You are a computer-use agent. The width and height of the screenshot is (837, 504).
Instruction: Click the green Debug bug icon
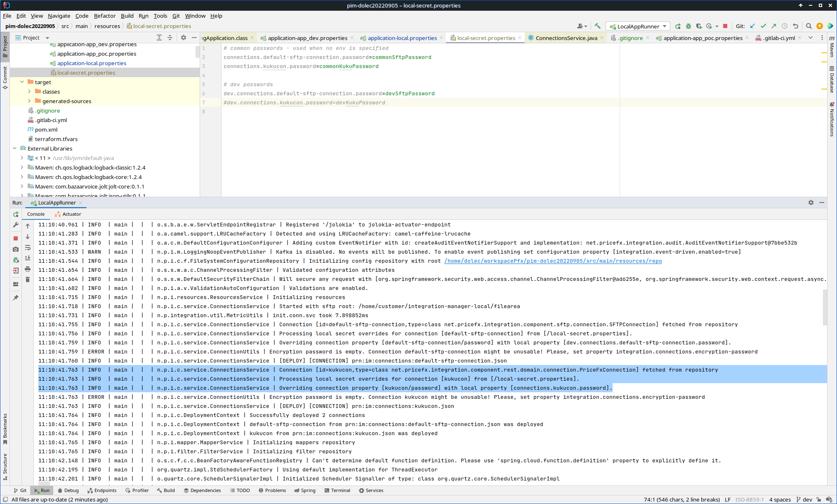[x=688, y=26]
